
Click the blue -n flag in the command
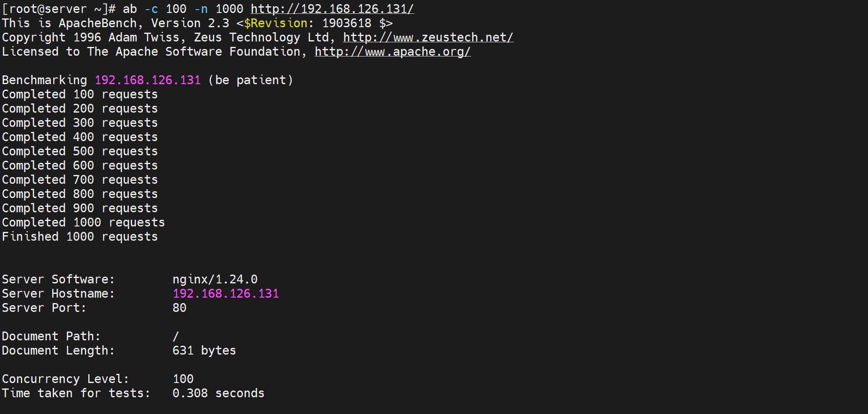[x=201, y=9]
